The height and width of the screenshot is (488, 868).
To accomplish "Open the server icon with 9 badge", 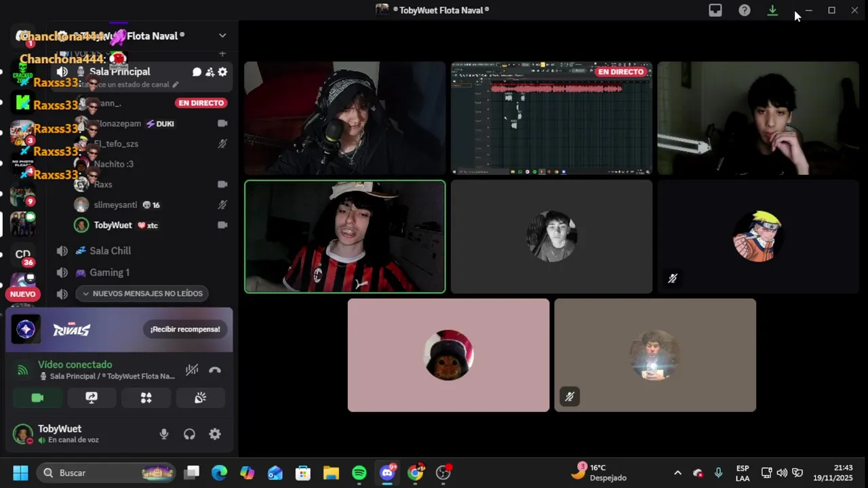I will (x=22, y=195).
